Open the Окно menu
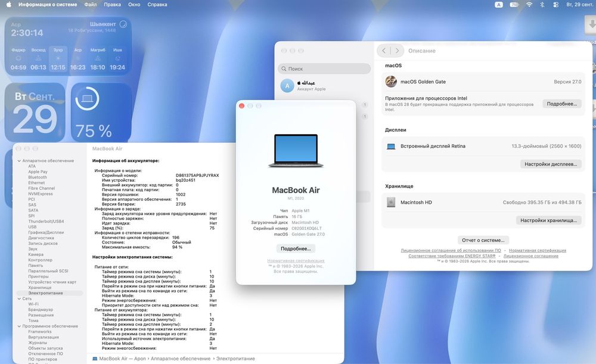 tap(134, 5)
